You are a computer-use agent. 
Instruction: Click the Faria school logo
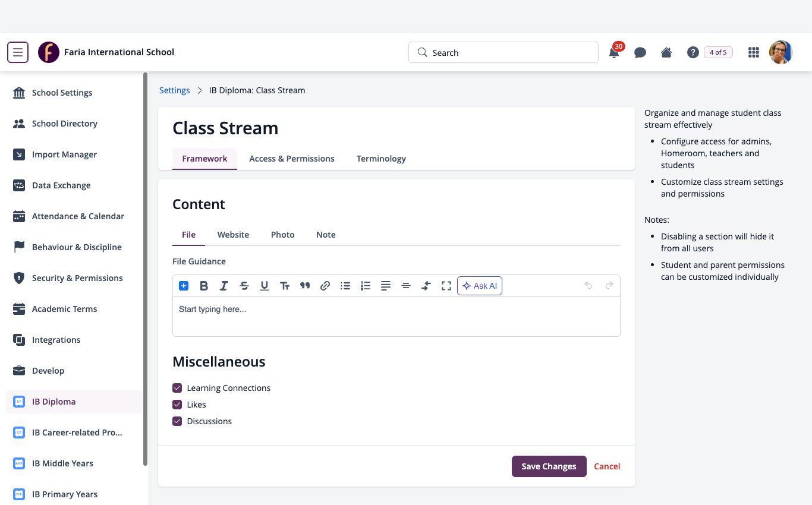coord(49,52)
